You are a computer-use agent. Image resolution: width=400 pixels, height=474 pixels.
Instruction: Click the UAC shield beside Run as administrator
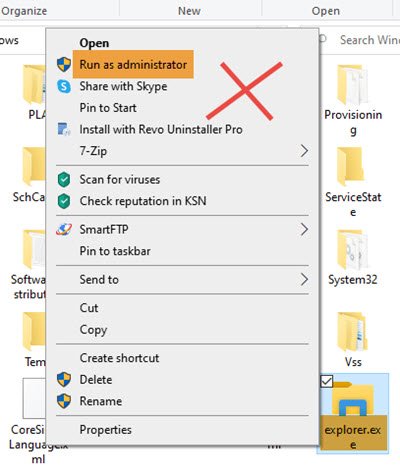[64, 64]
